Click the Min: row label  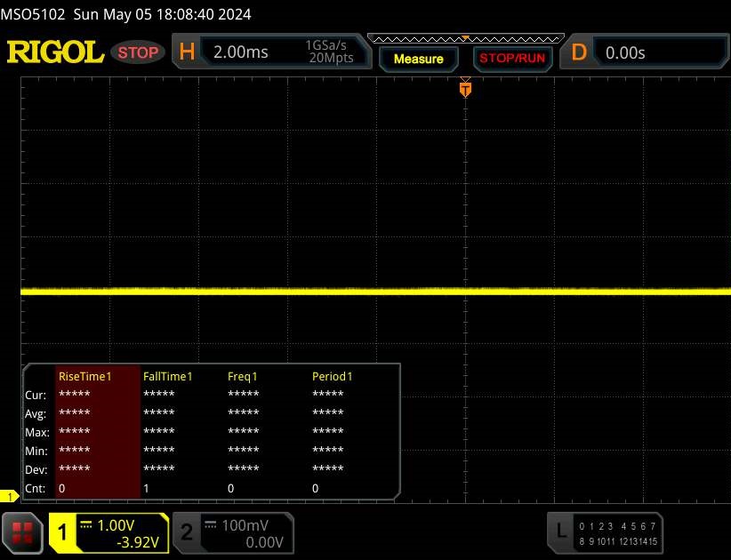tap(36, 451)
